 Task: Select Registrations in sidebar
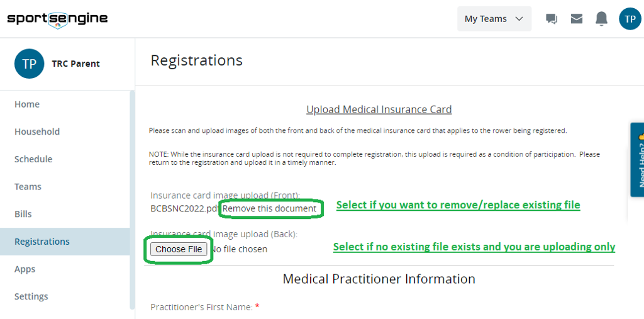[42, 242]
